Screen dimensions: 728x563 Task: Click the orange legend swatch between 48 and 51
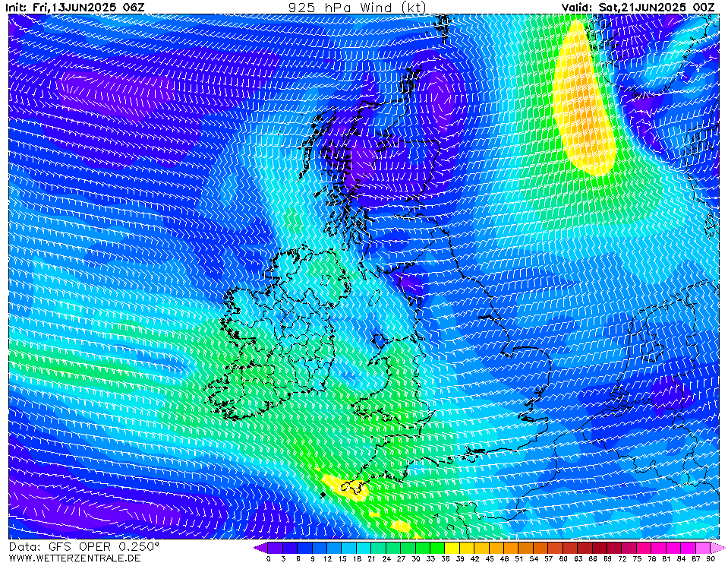point(511,548)
